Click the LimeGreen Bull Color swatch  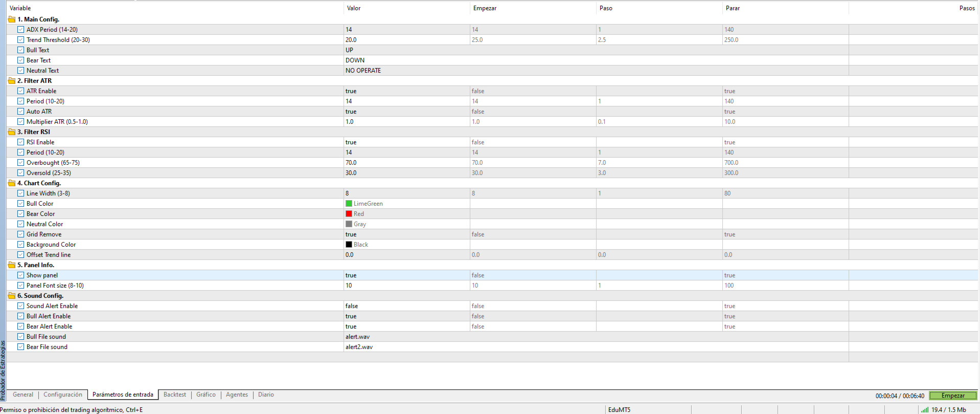349,204
